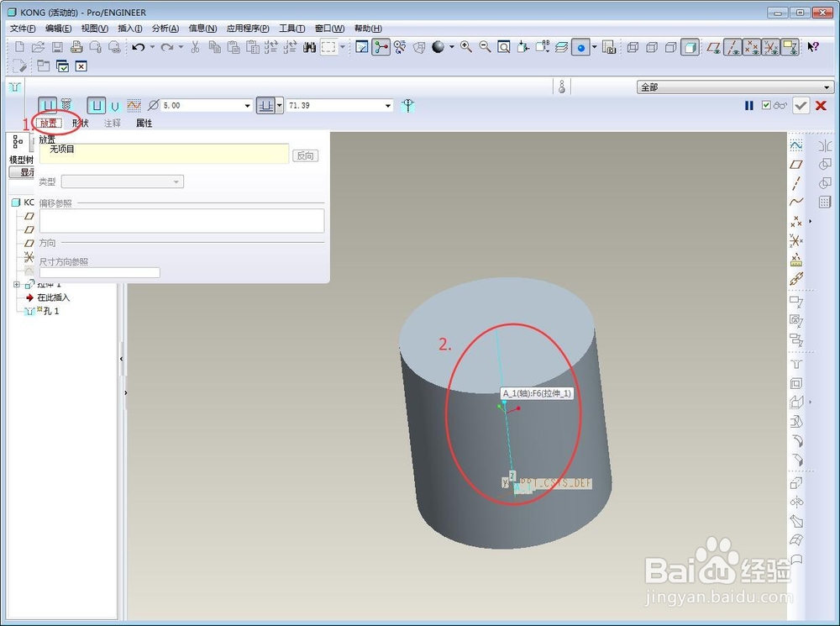Switch to Shading display mode
Image resolution: width=840 pixels, height=626 pixels.
(x=690, y=47)
